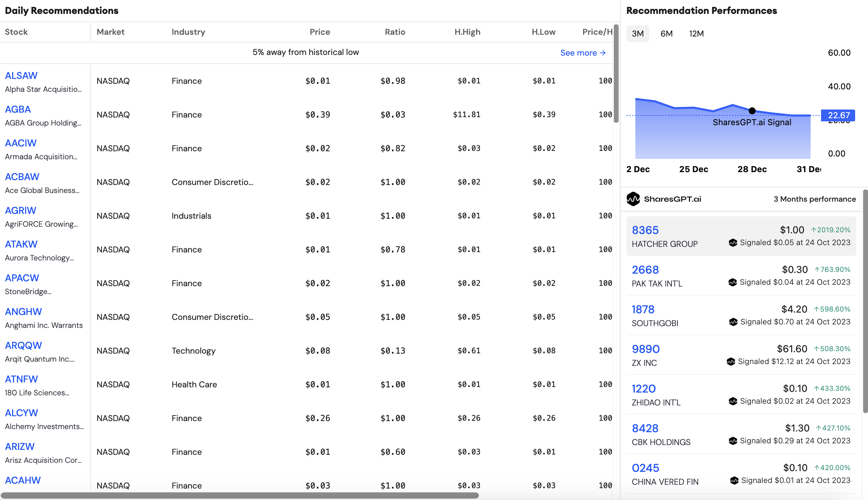
Task: Open stock 0245 China Vered Fin
Action: [x=645, y=468]
